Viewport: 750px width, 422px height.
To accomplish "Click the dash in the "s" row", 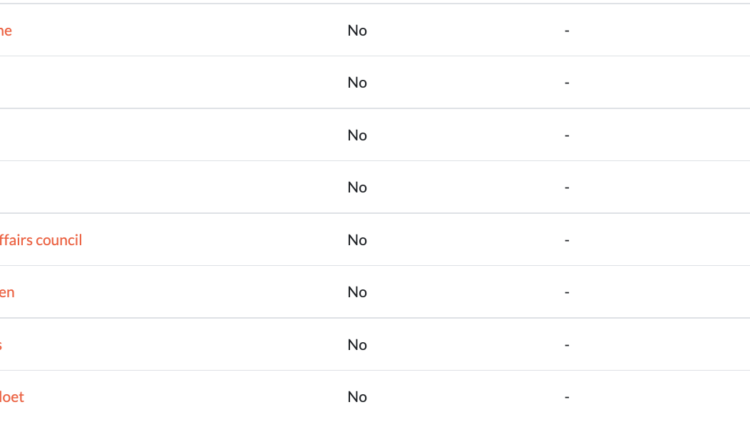I will tap(567, 345).
